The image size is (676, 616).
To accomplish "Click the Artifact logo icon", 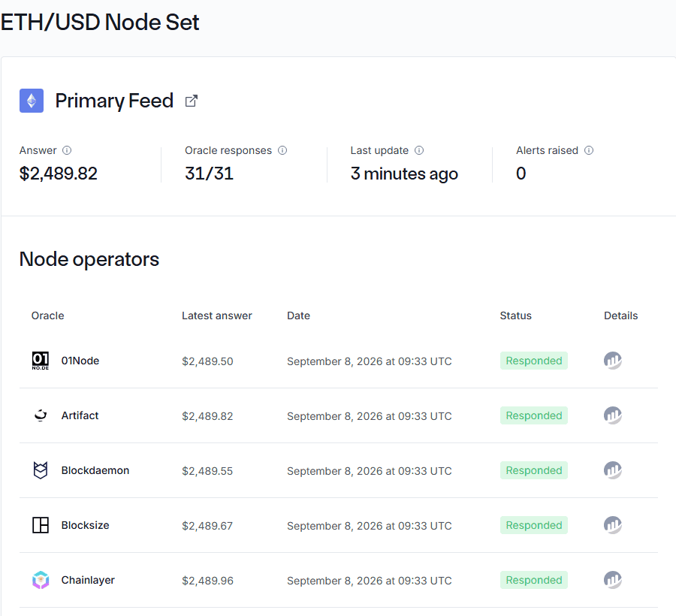I will coord(41,415).
